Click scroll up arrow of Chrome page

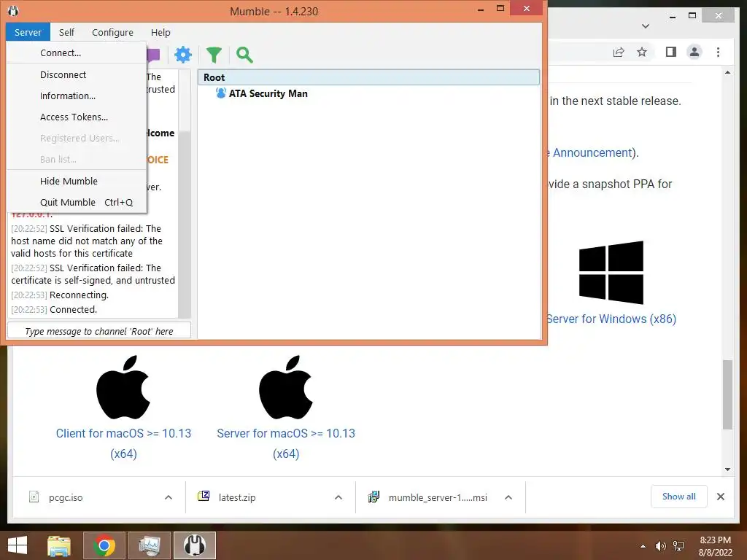click(x=727, y=73)
